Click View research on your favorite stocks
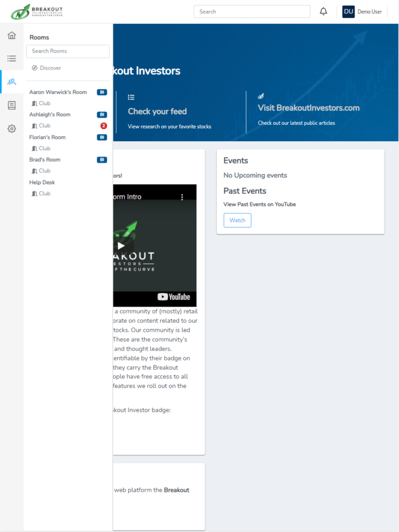The image size is (399, 532). tap(170, 126)
